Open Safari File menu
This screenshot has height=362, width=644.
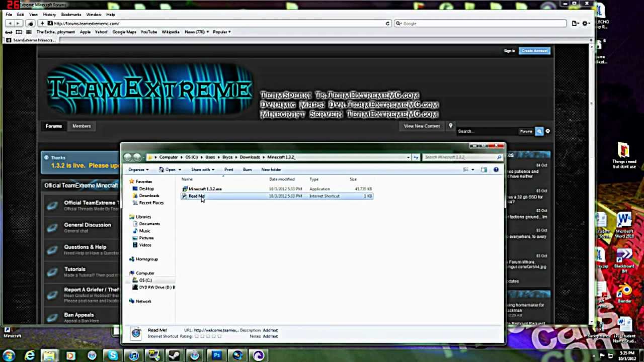(x=9, y=15)
